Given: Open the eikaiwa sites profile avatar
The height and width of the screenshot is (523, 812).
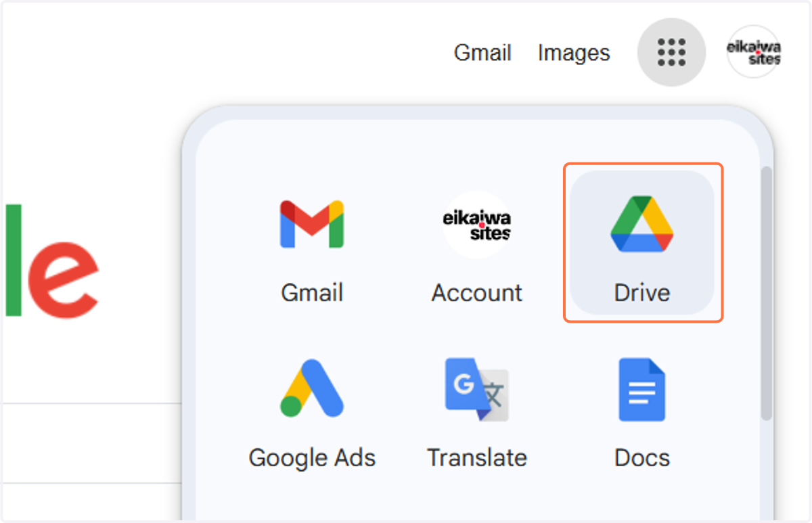Looking at the screenshot, I should click(x=753, y=52).
